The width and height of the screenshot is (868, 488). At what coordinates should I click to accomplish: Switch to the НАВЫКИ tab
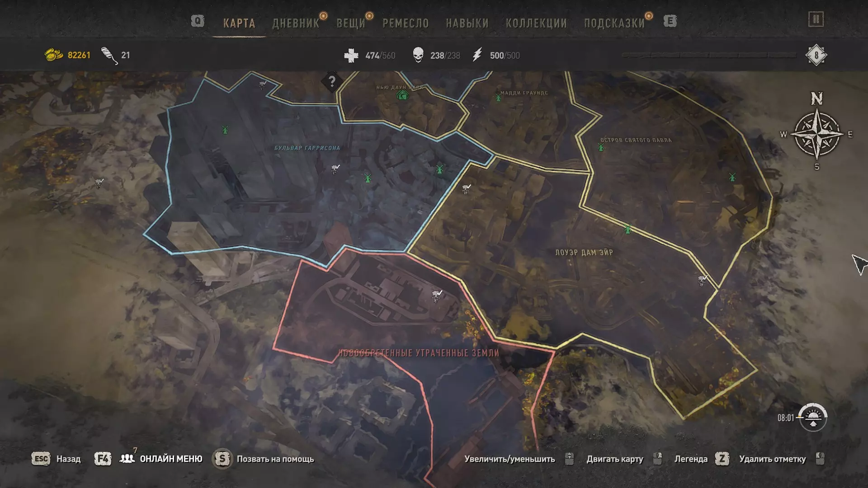467,23
